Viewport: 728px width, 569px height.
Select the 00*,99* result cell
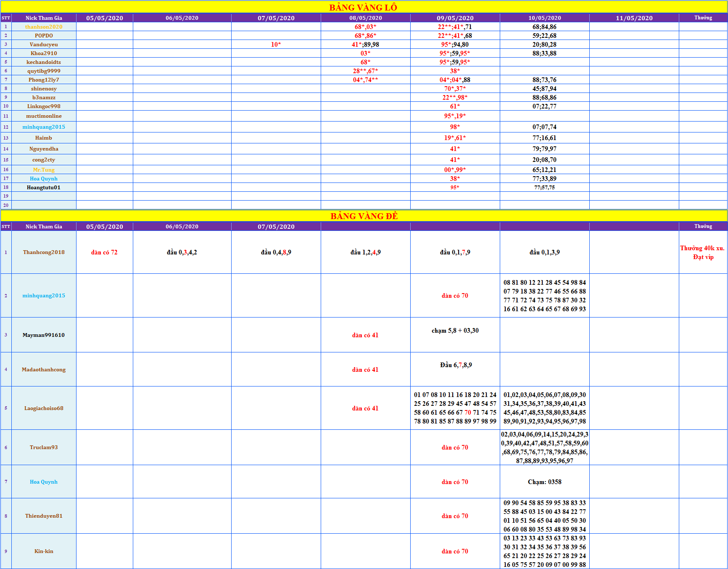[455, 170]
